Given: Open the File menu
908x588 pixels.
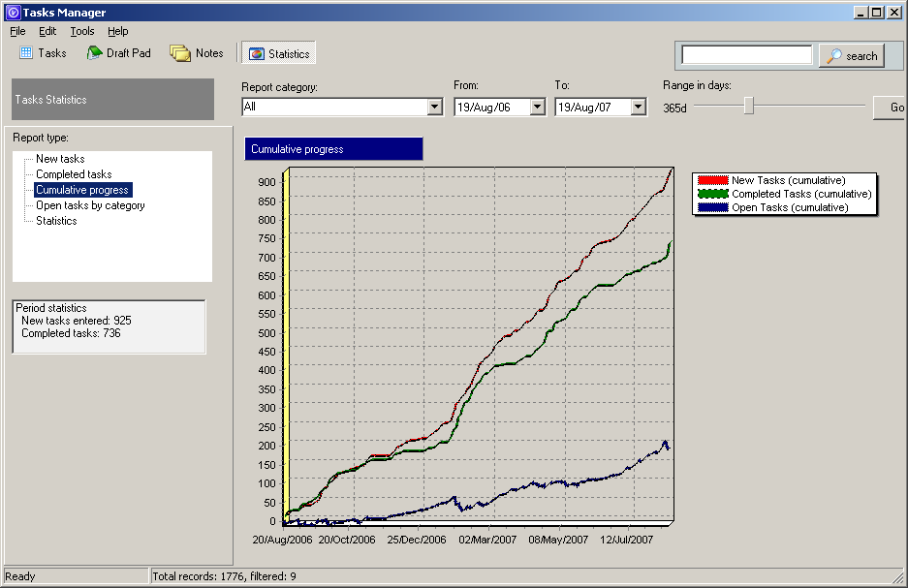Looking at the screenshot, I should 17,32.
